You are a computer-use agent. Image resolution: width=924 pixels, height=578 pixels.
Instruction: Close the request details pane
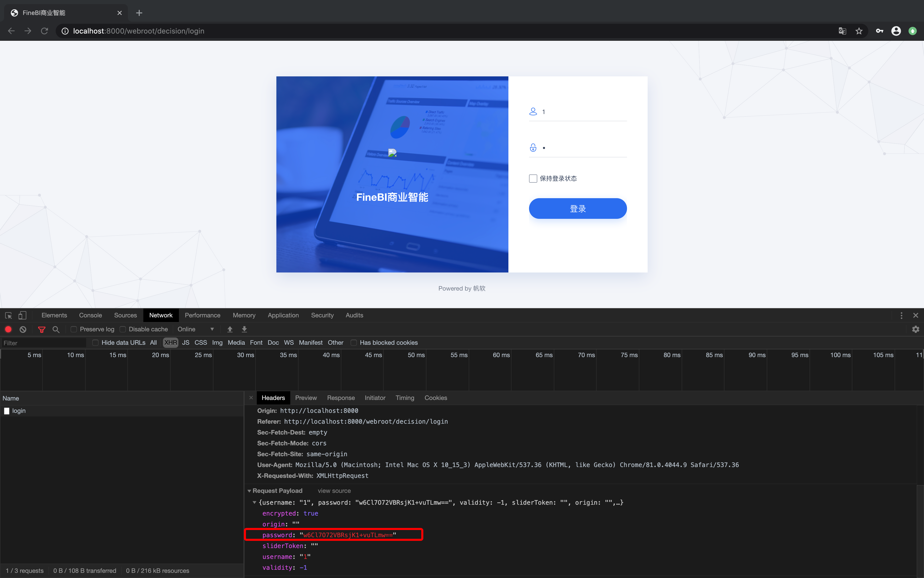(251, 398)
